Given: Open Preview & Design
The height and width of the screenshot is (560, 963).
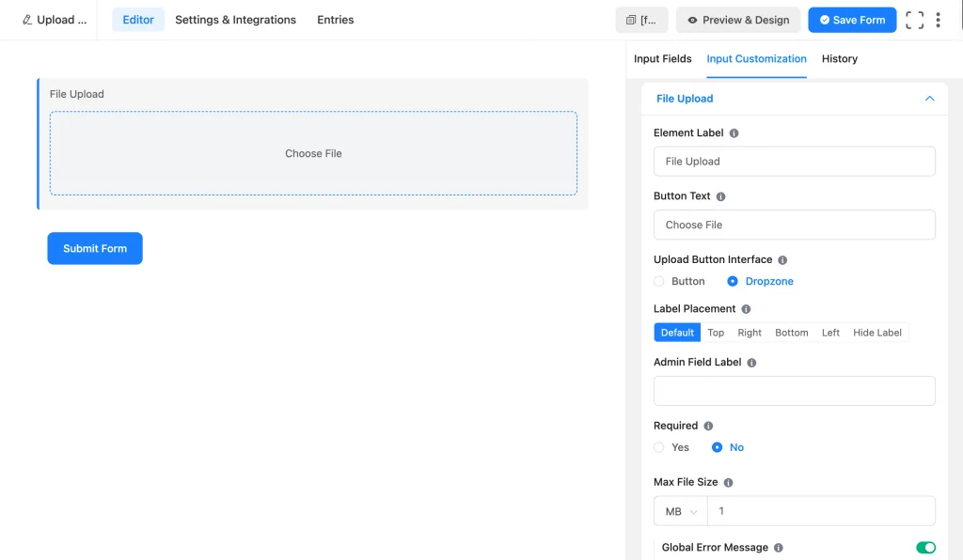Looking at the screenshot, I should pyautogui.click(x=738, y=20).
